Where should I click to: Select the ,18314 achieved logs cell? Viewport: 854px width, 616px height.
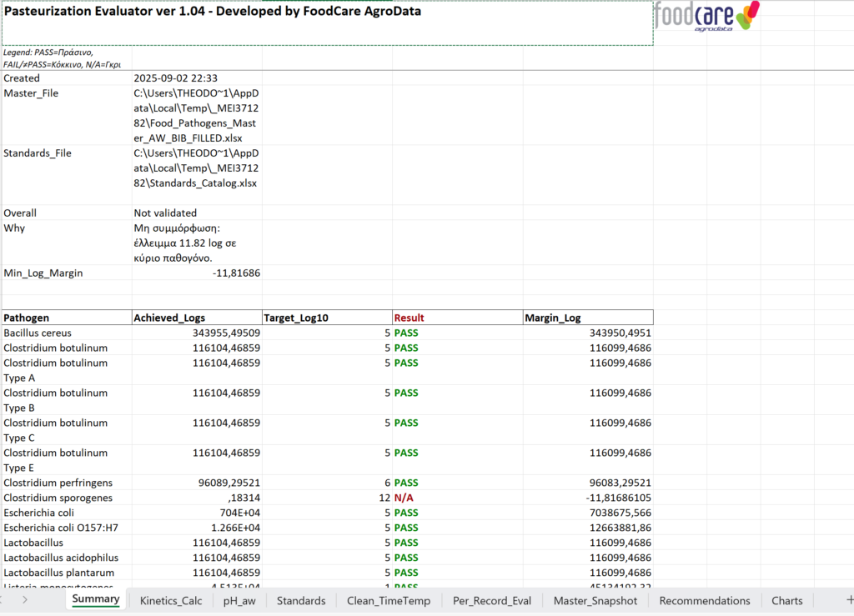tap(197, 498)
